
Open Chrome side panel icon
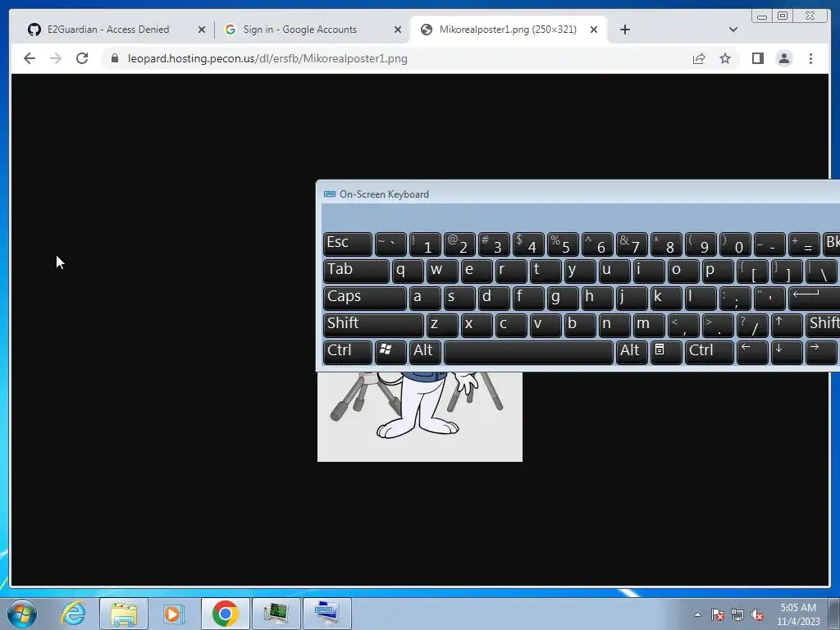coord(757,58)
